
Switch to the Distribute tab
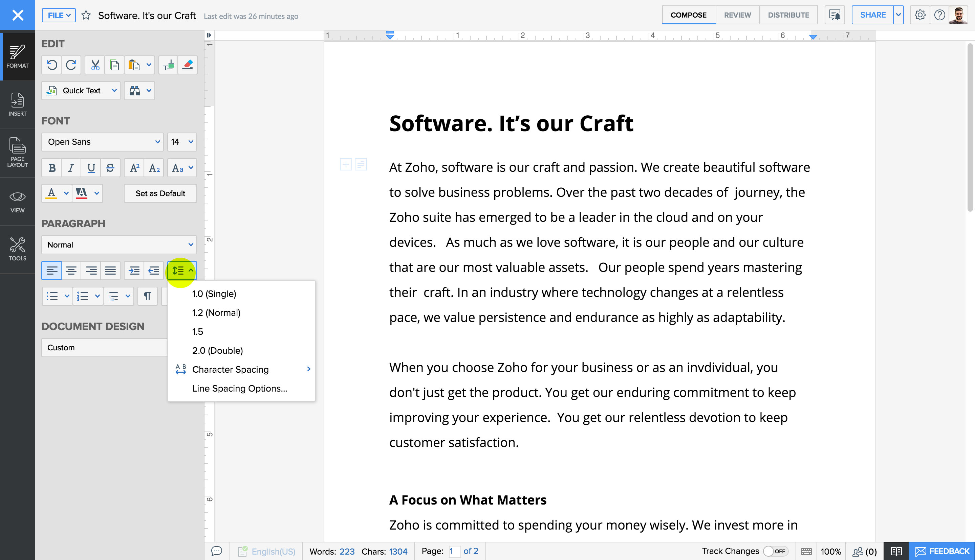coord(787,15)
